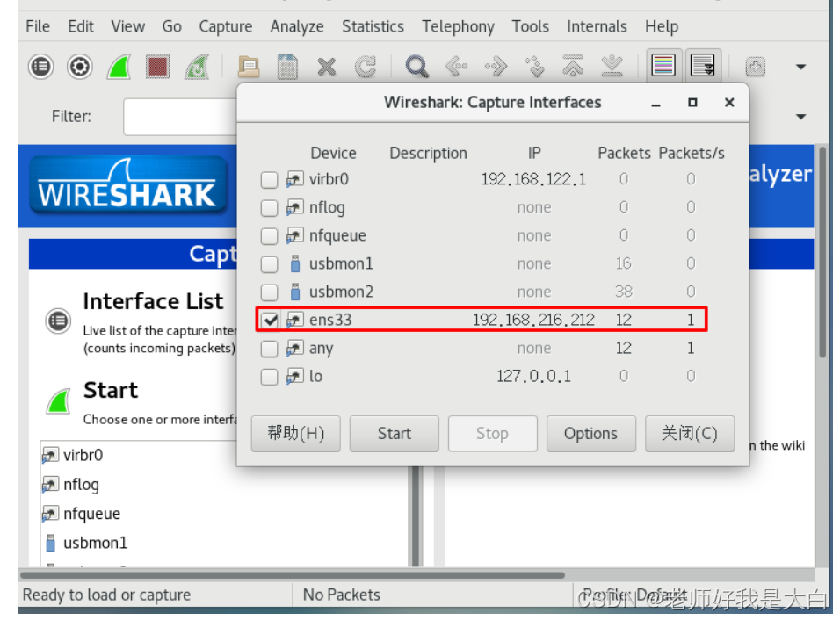Open a capture file folder icon
This screenshot has width=840, height=620.
tap(249, 67)
